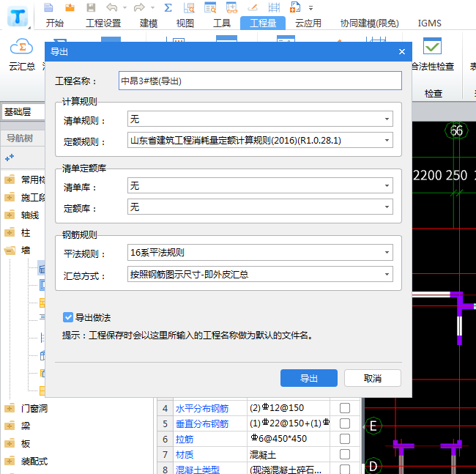Open the IGMS ribbon tab
Screen dimensions: 476x474
430,23
